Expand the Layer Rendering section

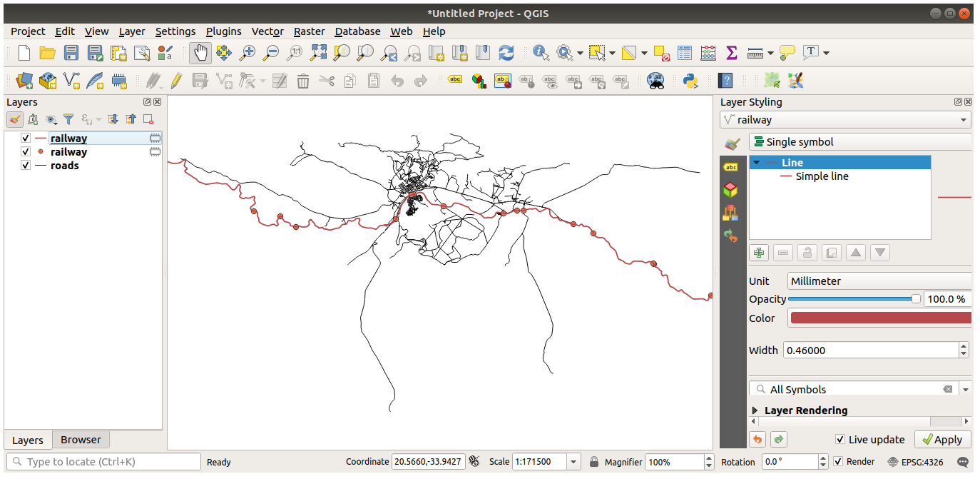point(755,410)
